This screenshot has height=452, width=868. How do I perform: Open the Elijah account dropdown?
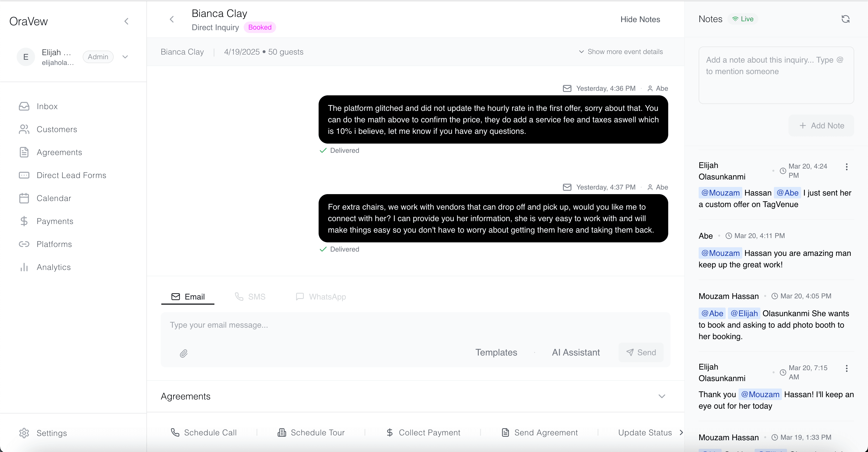coord(125,57)
